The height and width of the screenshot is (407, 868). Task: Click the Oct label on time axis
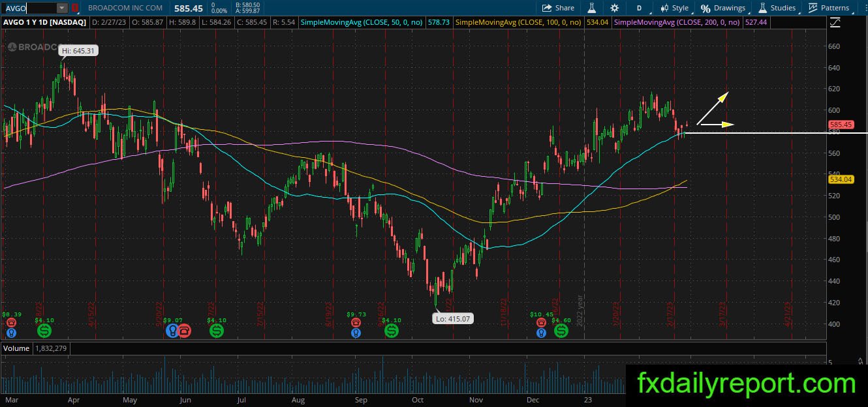coord(417,400)
